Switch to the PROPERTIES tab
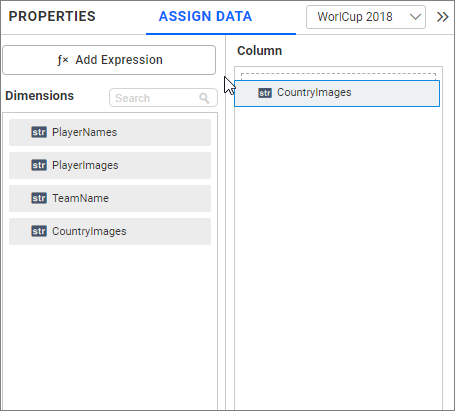Viewport: 455px width, 411px height. (x=52, y=16)
